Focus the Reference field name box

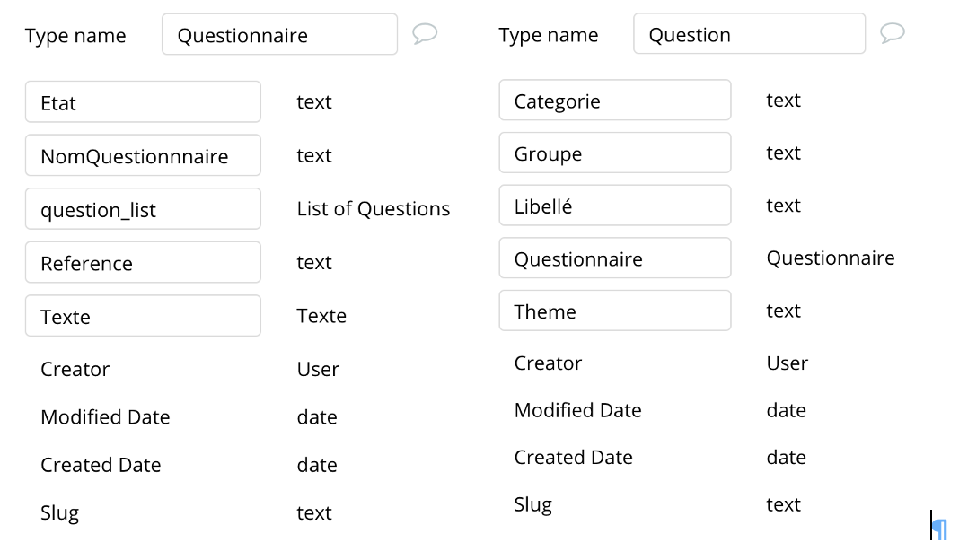(x=143, y=263)
